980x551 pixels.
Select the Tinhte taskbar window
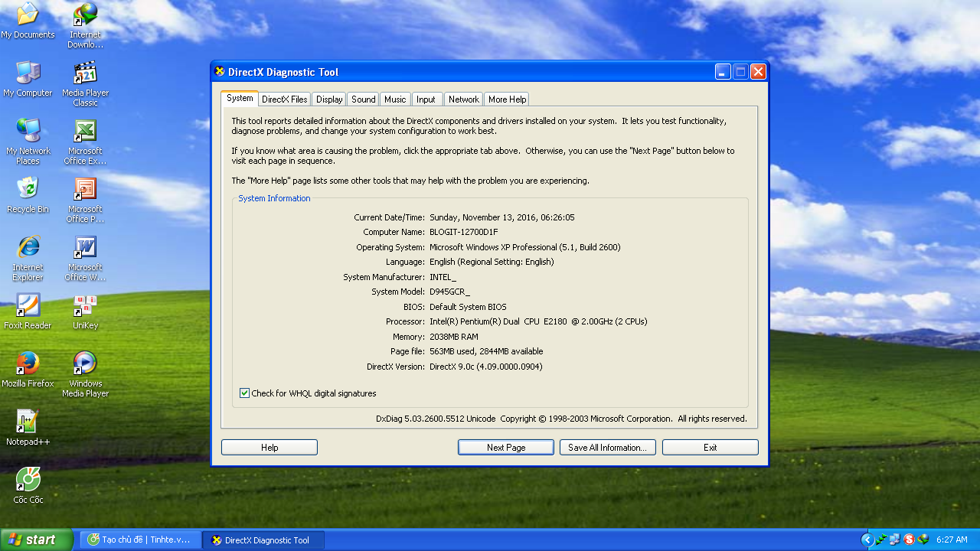pyautogui.click(x=140, y=540)
